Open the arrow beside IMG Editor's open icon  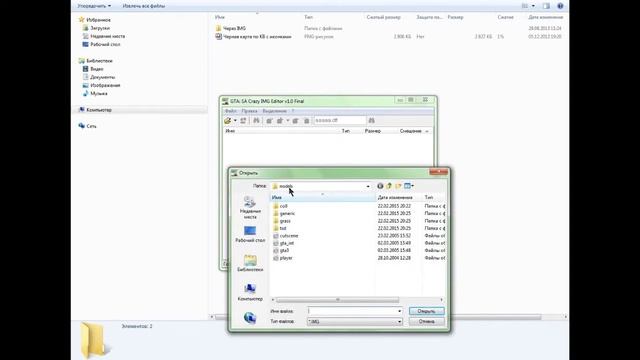(x=235, y=120)
